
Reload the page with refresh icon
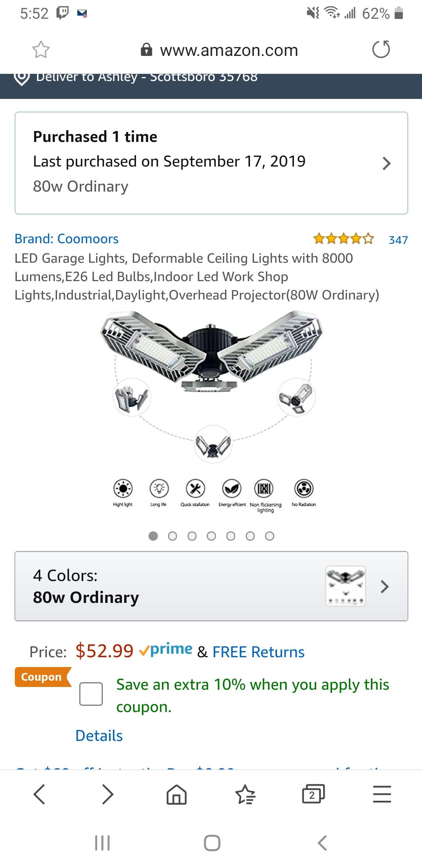(381, 50)
